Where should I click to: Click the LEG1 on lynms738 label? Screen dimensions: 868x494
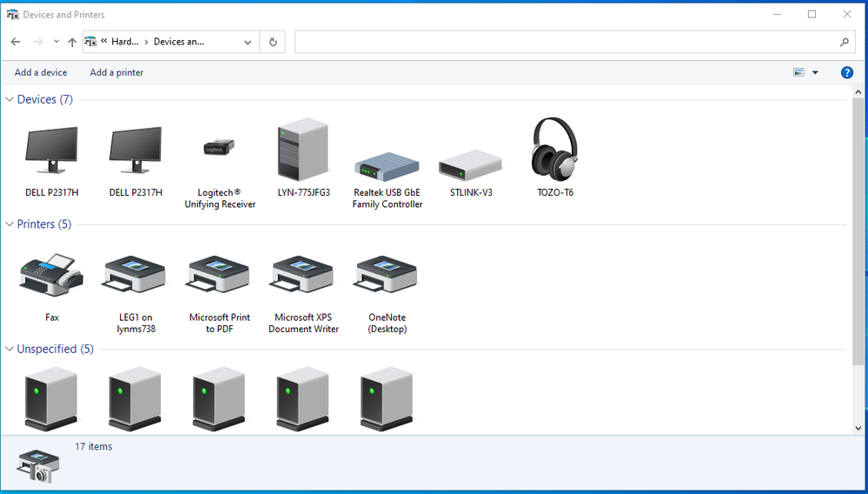tap(136, 324)
